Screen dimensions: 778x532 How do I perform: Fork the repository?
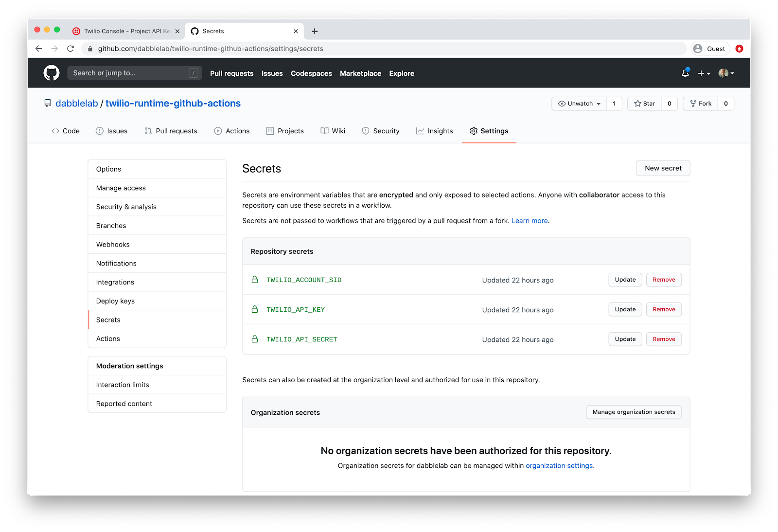[701, 104]
